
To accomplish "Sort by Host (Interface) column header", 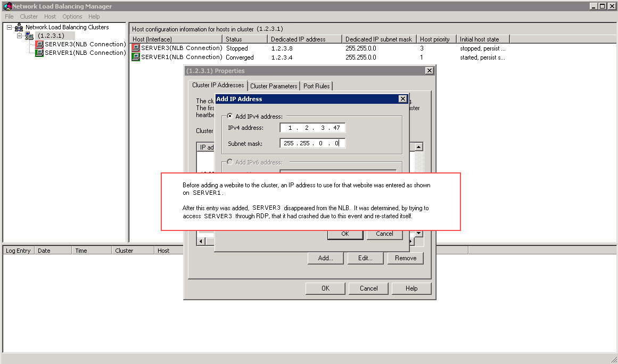I will tap(176, 39).
